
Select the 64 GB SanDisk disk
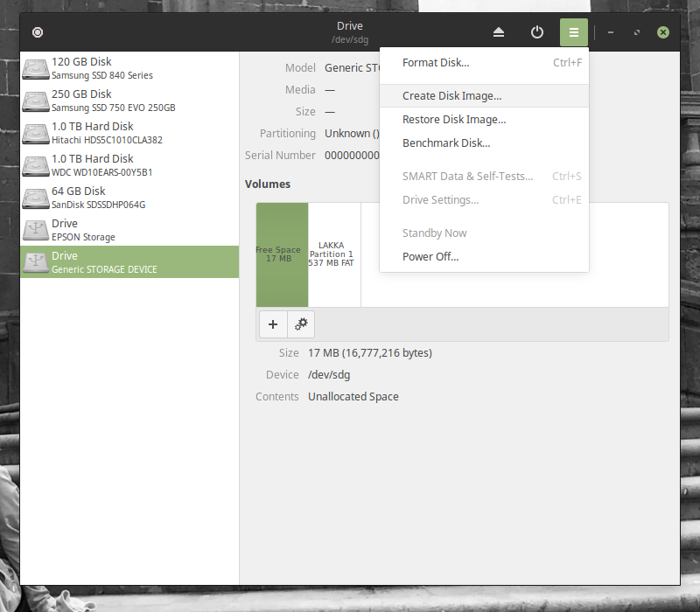click(129, 198)
